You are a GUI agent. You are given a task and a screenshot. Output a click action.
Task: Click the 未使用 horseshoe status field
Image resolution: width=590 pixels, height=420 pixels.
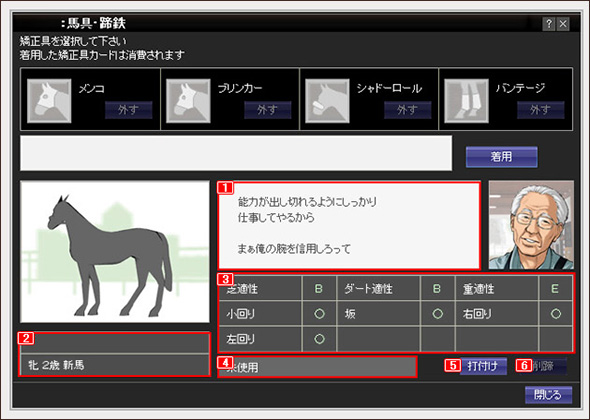point(318,367)
